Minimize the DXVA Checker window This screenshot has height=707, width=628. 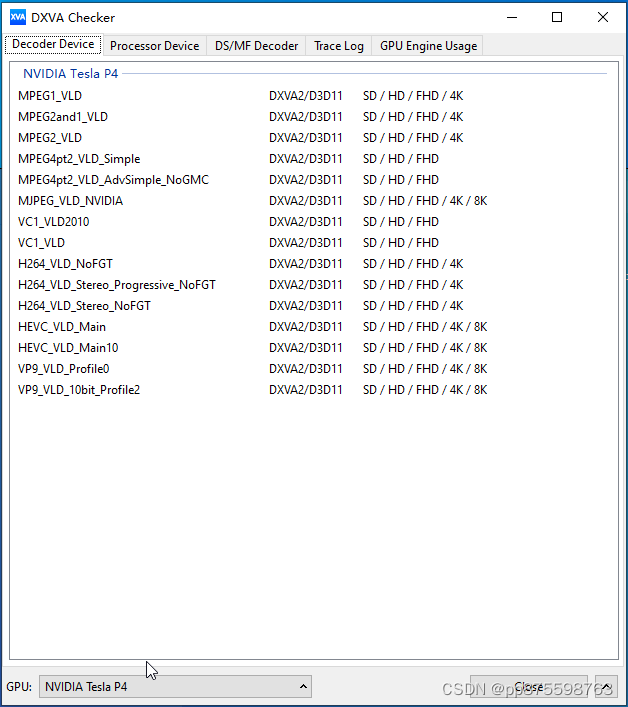click(x=512, y=18)
